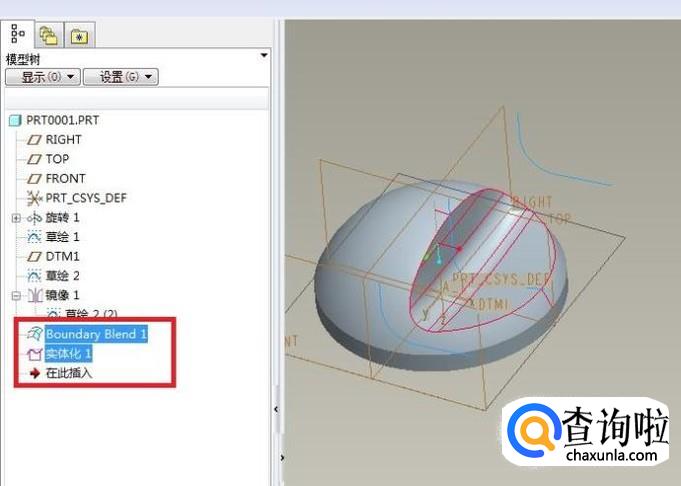Open the 显示 dropdown button
Screen dimensions: 681x486
click(43, 77)
